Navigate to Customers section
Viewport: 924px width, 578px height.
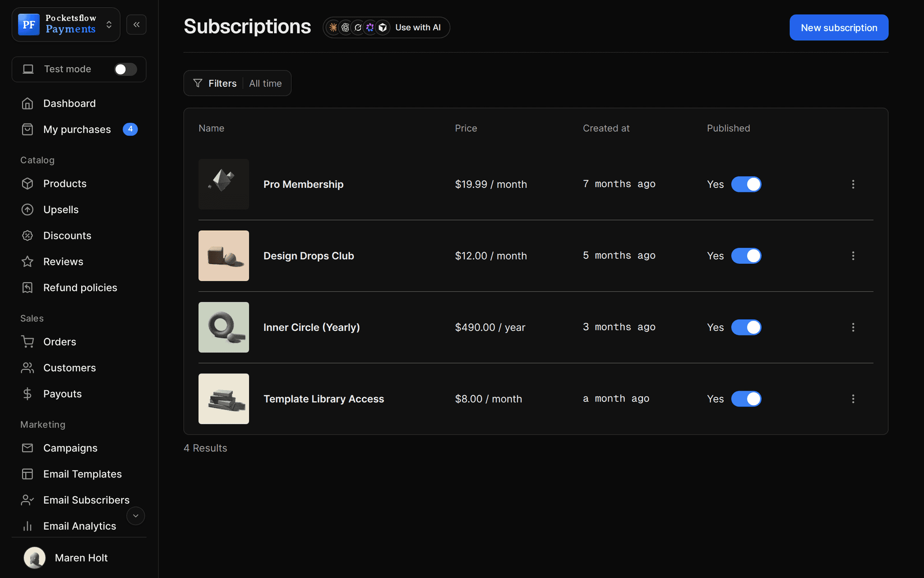coord(69,368)
